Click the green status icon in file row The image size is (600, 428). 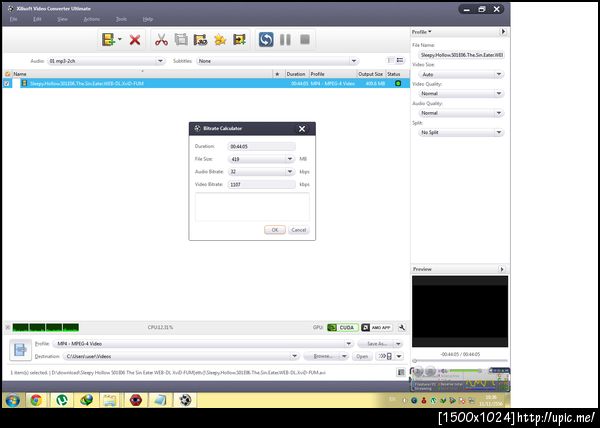pos(398,83)
